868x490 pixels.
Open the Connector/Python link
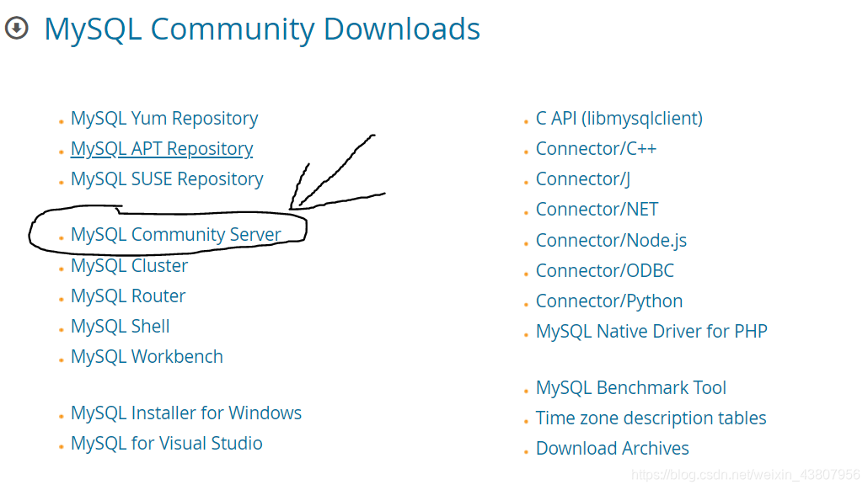(x=609, y=302)
